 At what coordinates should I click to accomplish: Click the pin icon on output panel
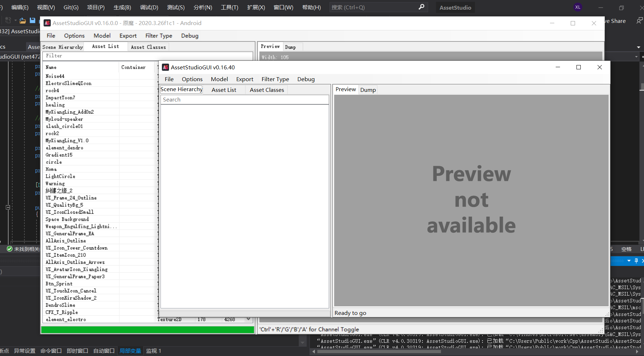pyautogui.click(x=636, y=261)
